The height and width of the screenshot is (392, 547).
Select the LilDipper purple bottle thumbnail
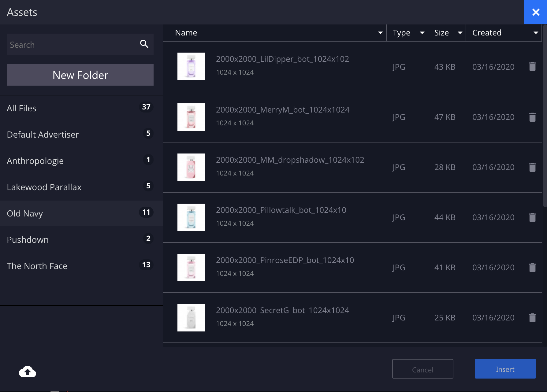(x=191, y=66)
